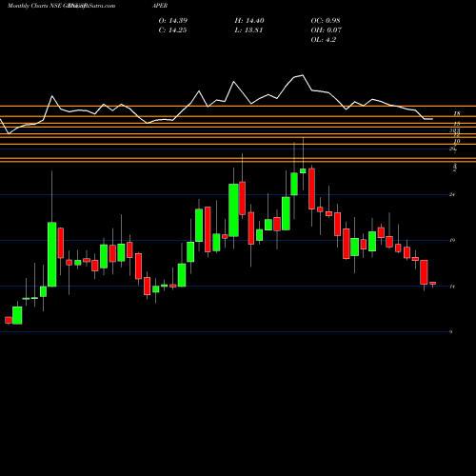Click the end of the white indicator line

(x=432, y=119)
